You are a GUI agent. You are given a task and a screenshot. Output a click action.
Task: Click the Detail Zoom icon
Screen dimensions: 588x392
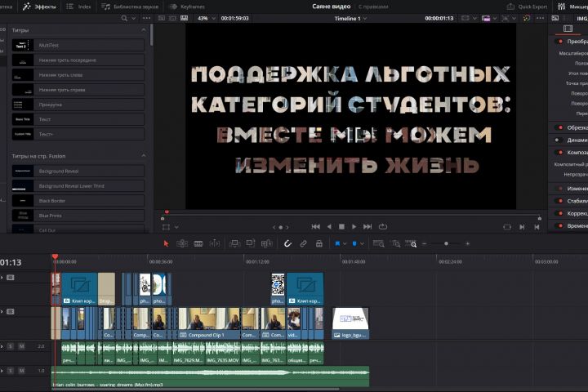point(395,244)
